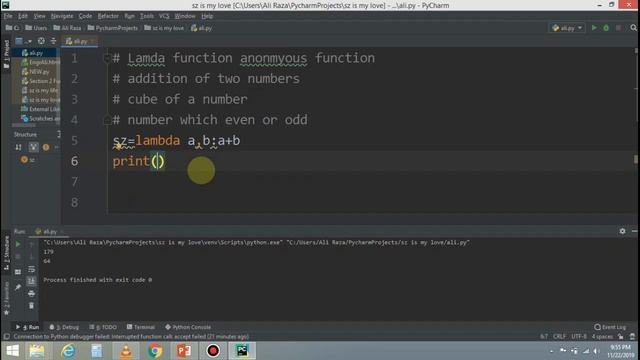Image resolution: width=640 pixels, height=360 pixels.
Task: Click the collapse all icon in Project panel
Action: 53,41
